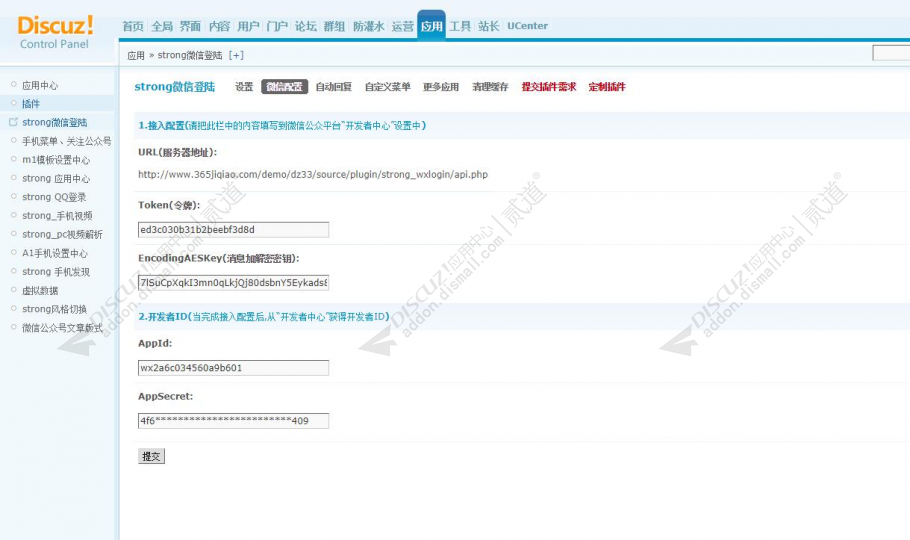910x540 pixels.
Task: Open 微信公众号文章版式 sidebar item
Action: (x=62, y=327)
